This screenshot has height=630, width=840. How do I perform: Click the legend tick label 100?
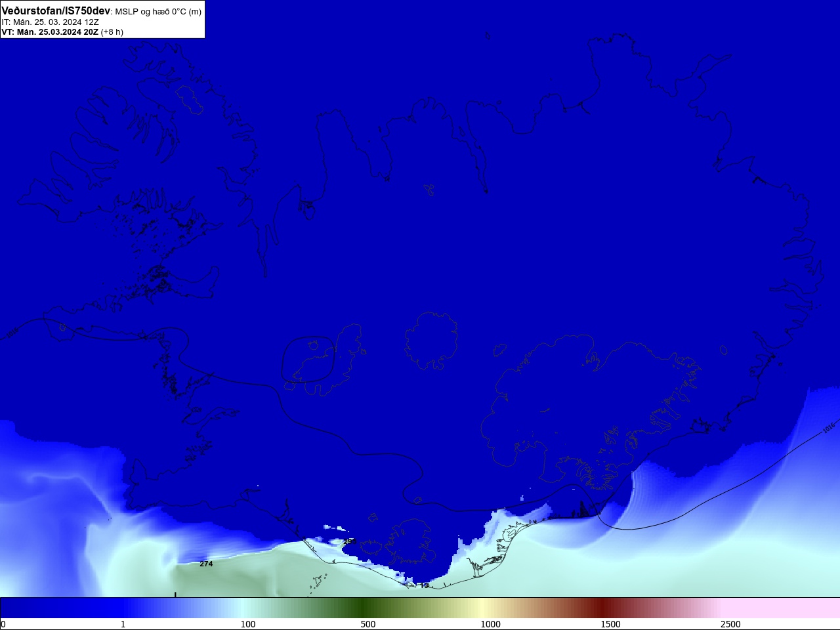[x=248, y=624]
